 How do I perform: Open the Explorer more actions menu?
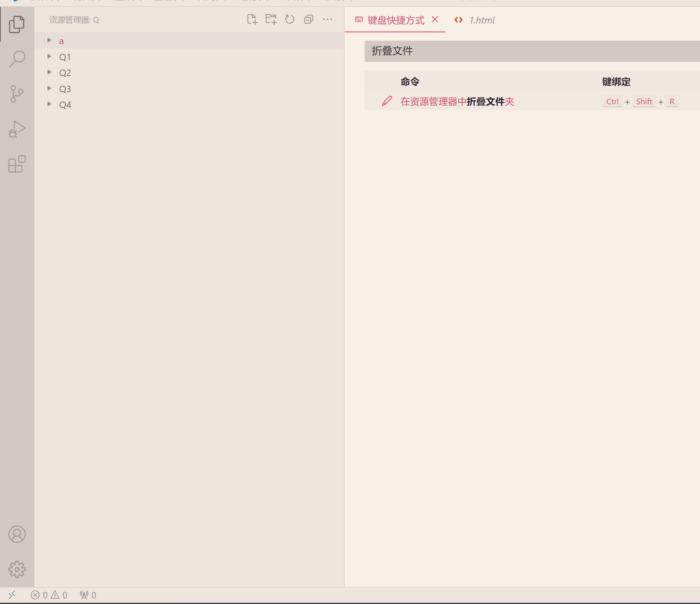(328, 19)
